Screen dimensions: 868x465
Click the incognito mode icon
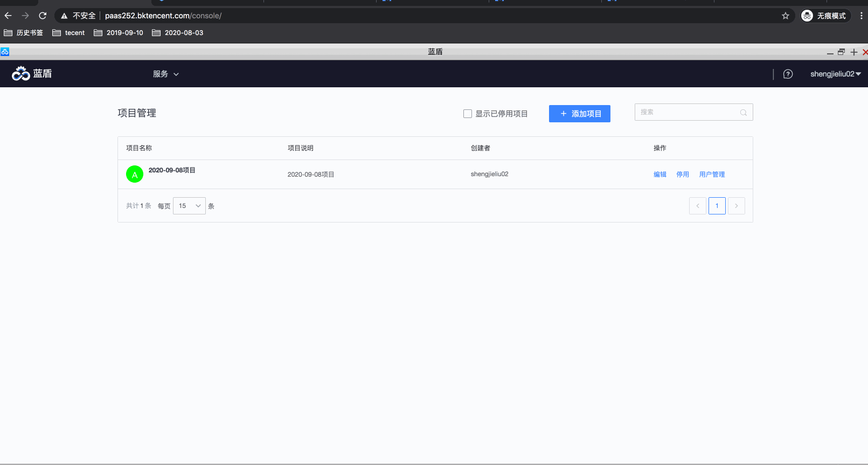[807, 16]
